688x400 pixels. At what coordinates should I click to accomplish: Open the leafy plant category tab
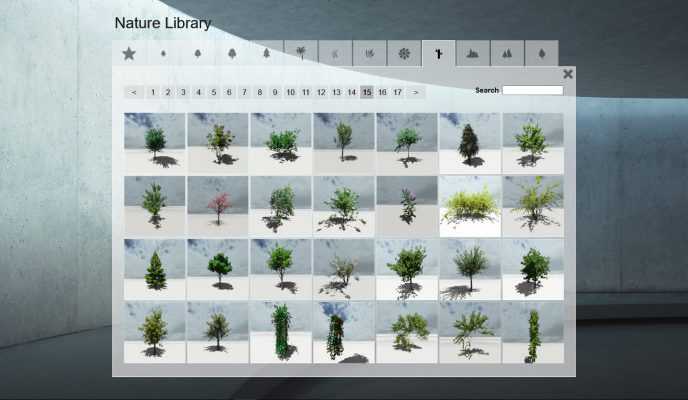click(369, 54)
